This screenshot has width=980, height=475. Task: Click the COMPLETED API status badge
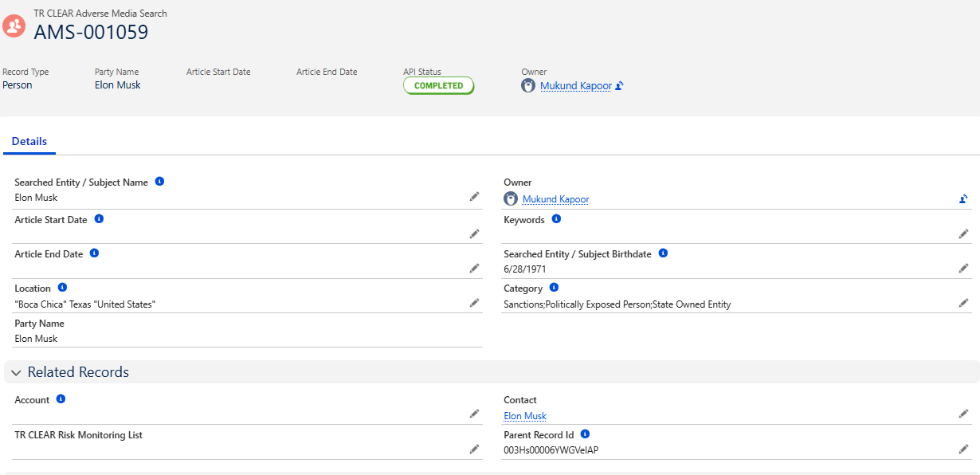tap(438, 85)
